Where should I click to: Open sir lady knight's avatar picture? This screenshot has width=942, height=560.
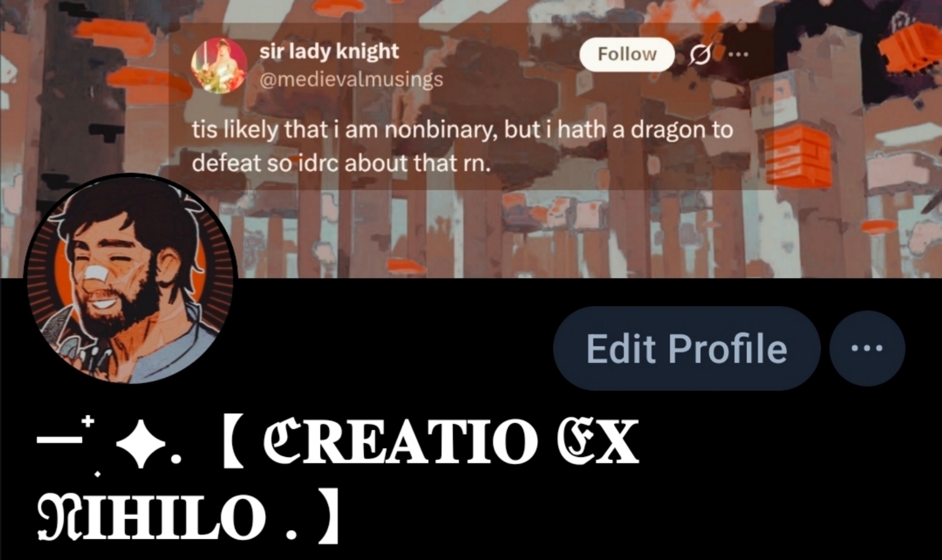(219, 65)
